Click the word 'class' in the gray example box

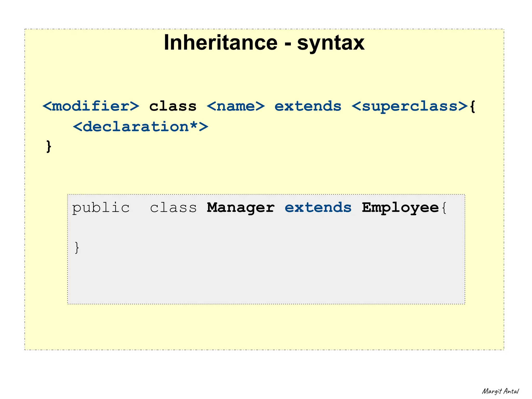(x=174, y=208)
